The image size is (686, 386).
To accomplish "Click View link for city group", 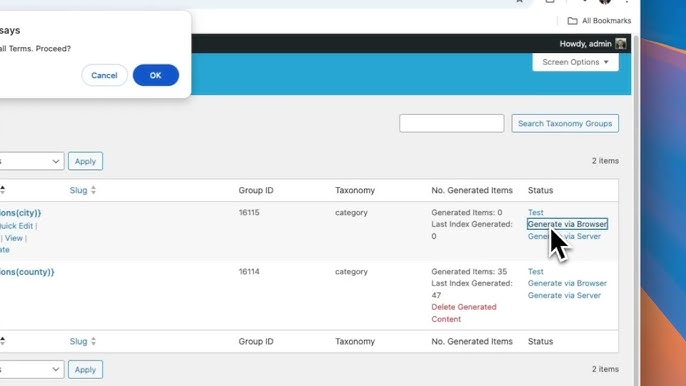I will click(x=14, y=238).
